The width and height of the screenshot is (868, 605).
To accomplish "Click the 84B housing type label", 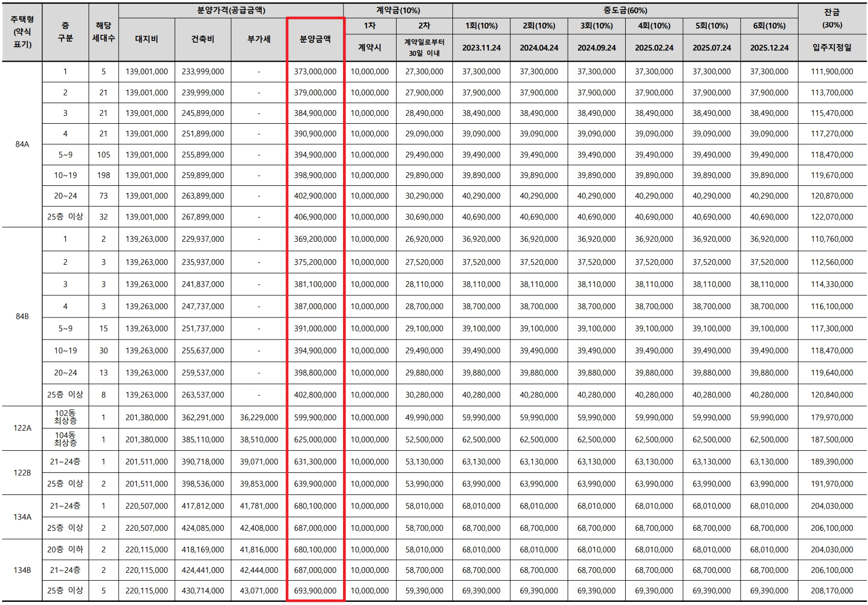I will click(22, 316).
